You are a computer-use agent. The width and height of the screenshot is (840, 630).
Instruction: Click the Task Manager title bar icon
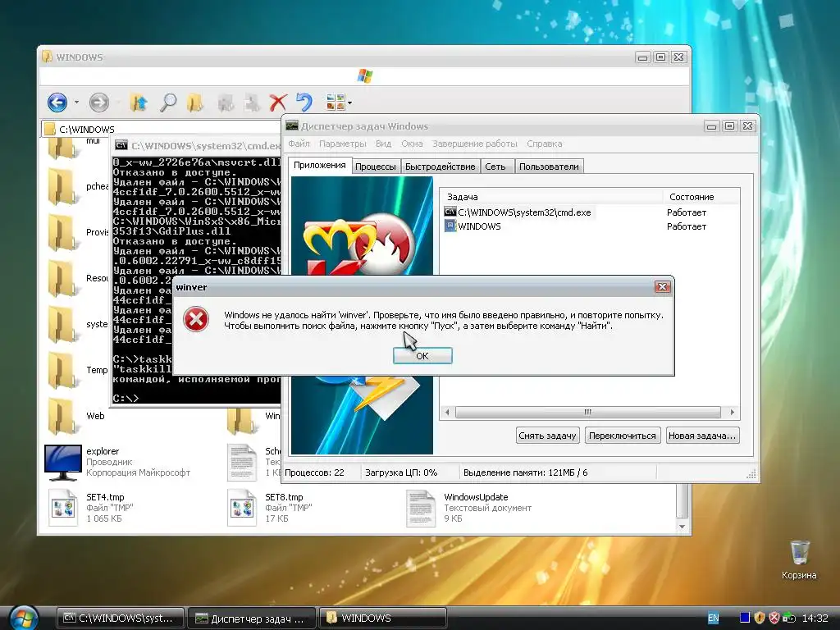[x=292, y=126]
